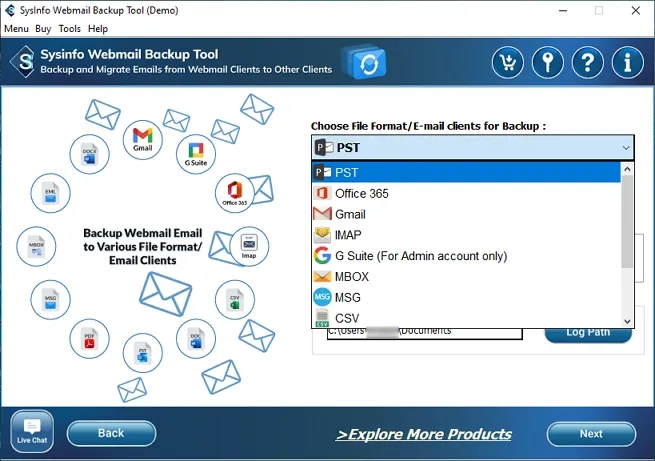Image resolution: width=655 pixels, height=461 pixels.
Task: Click the DOC circle icon in illustration
Action: (196, 339)
